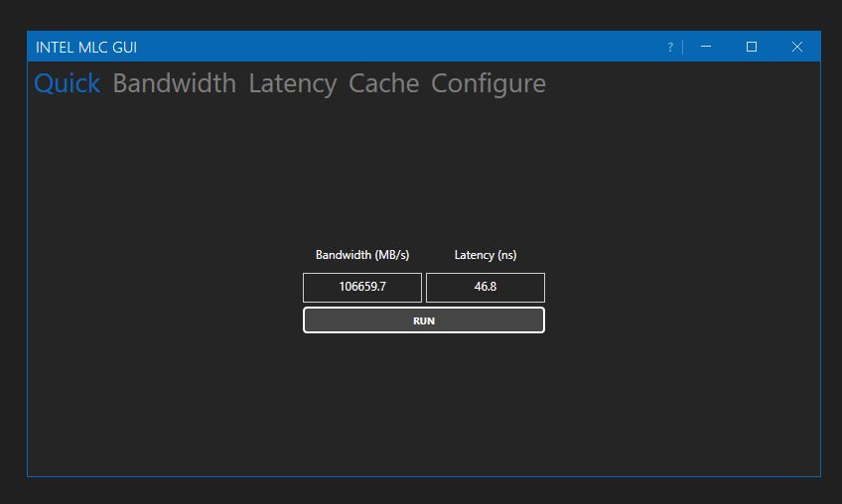Select the Latency (ns) label
Viewport: 842px width, 504px height.
pos(486,255)
